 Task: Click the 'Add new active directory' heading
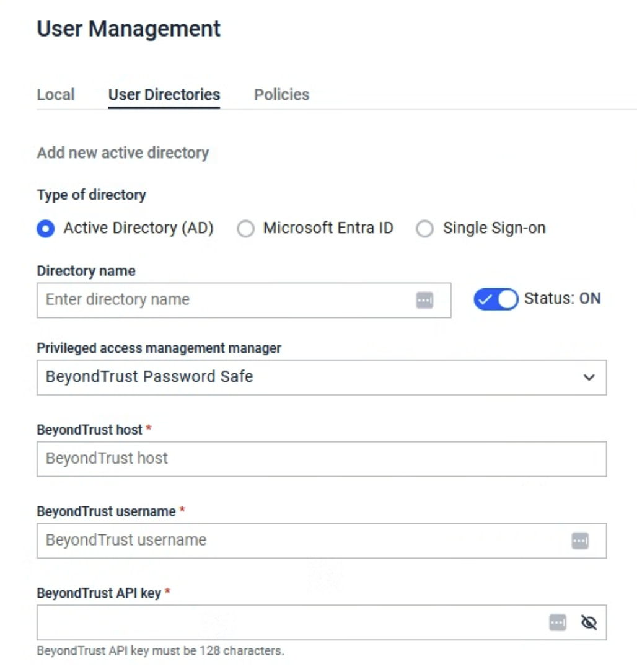point(123,153)
